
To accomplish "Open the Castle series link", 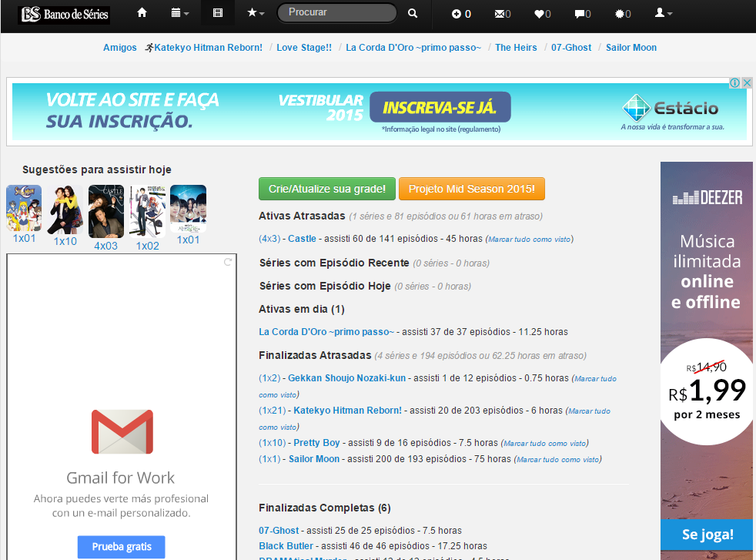I will point(302,239).
